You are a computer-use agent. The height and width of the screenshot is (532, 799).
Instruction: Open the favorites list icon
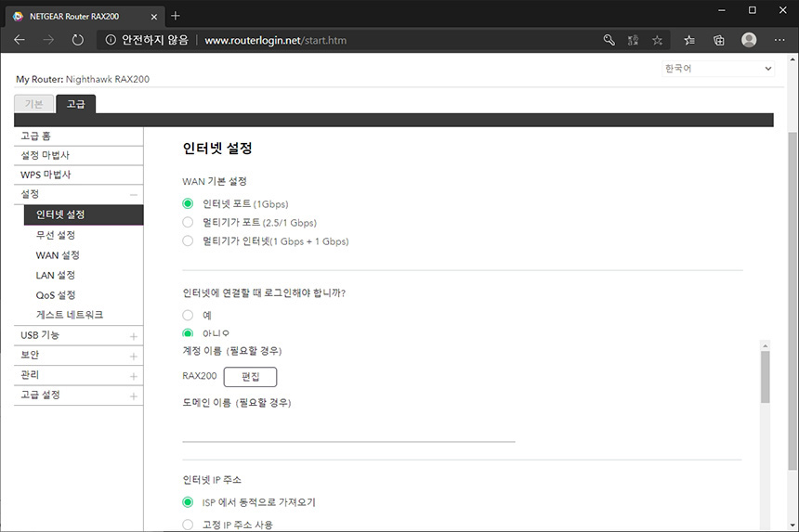[x=689, y=40]
